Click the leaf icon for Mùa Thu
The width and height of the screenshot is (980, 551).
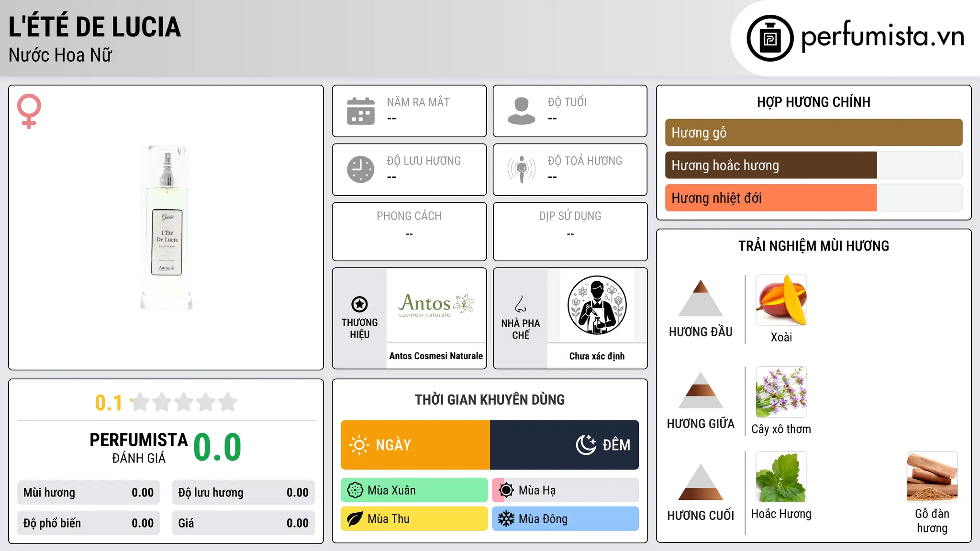[355, 519]
